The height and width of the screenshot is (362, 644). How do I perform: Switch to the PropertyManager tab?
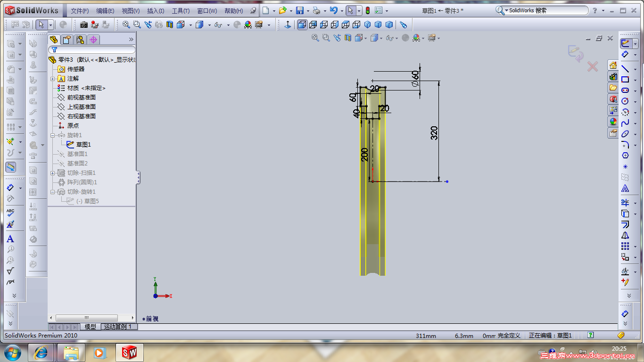67,40
